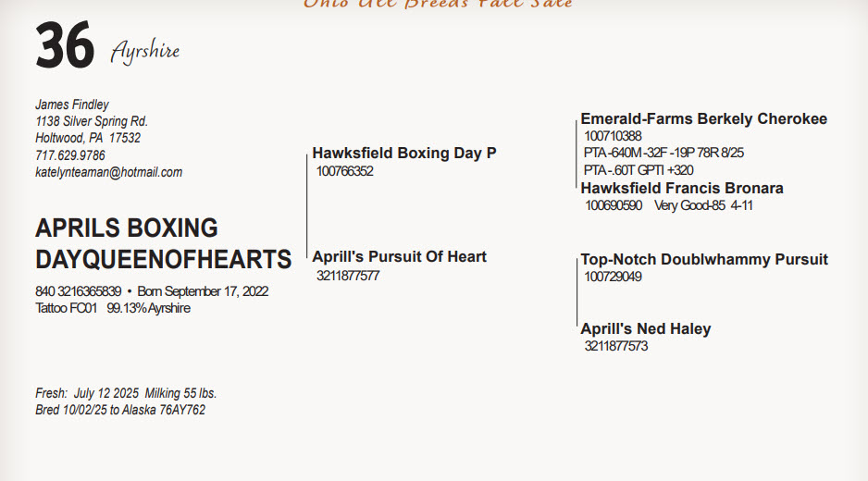The width and height of the screenshot is (868, 481).
Task: Click the Fresh: July 12 2025 line
Action: 126,393
